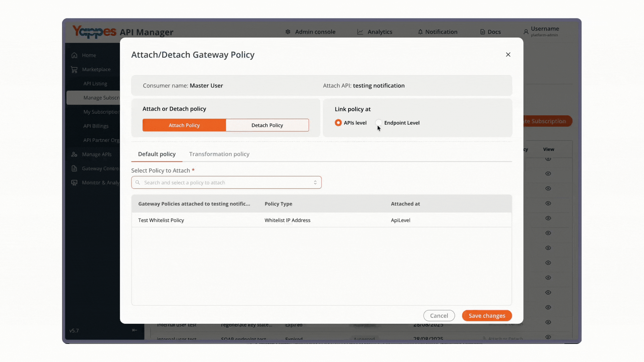Cancel the policy dialog
644x362 pixels.
coord(439,316)
